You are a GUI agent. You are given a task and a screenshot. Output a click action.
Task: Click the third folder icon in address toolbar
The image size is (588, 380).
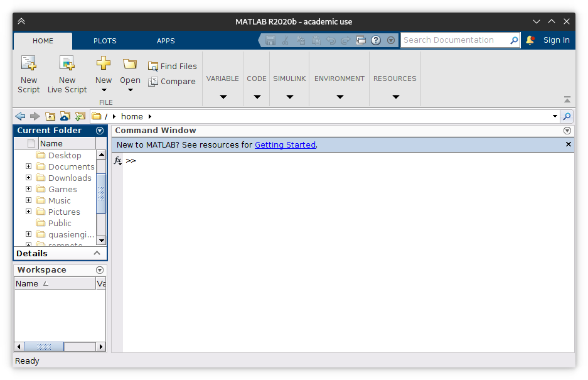[80, 116]
